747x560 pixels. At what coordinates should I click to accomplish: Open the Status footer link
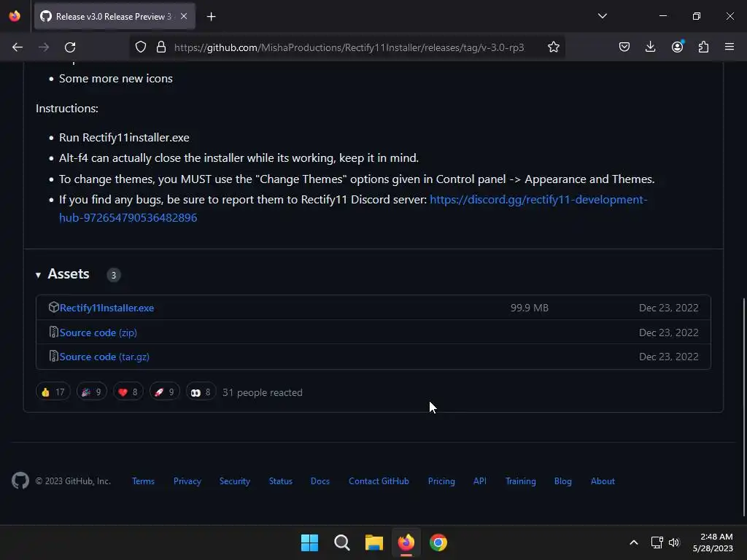click(281, 481)
